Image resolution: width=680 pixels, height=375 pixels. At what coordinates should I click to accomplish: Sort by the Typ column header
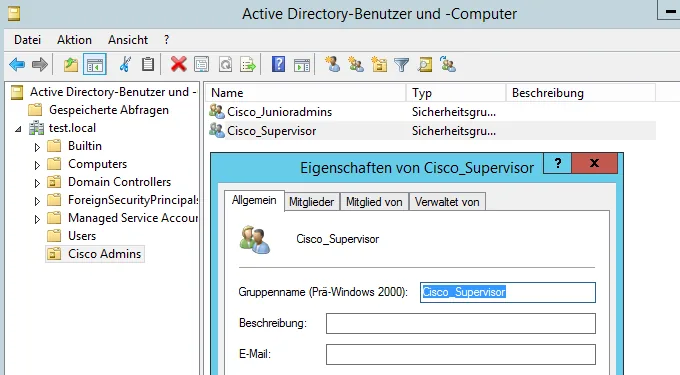(x=456, y=93)
